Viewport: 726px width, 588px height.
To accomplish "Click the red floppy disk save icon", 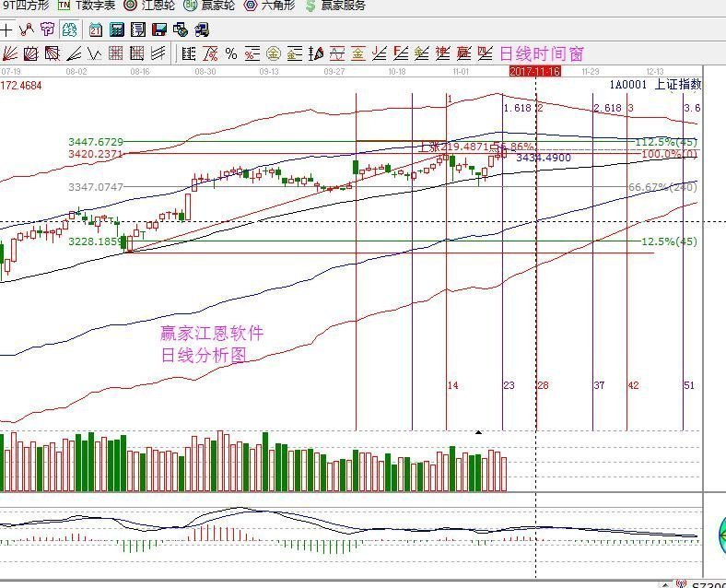I will coord(158,30).
